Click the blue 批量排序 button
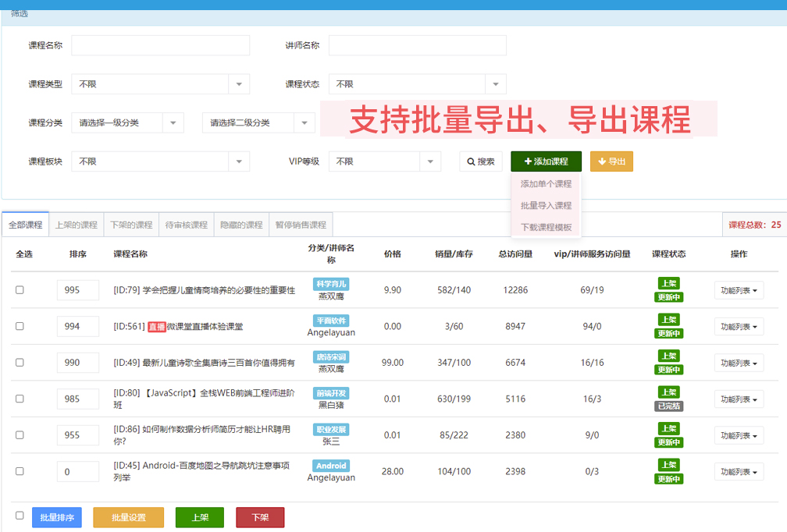The height and width of the screenshot is (532, 787). coord(57,517)
